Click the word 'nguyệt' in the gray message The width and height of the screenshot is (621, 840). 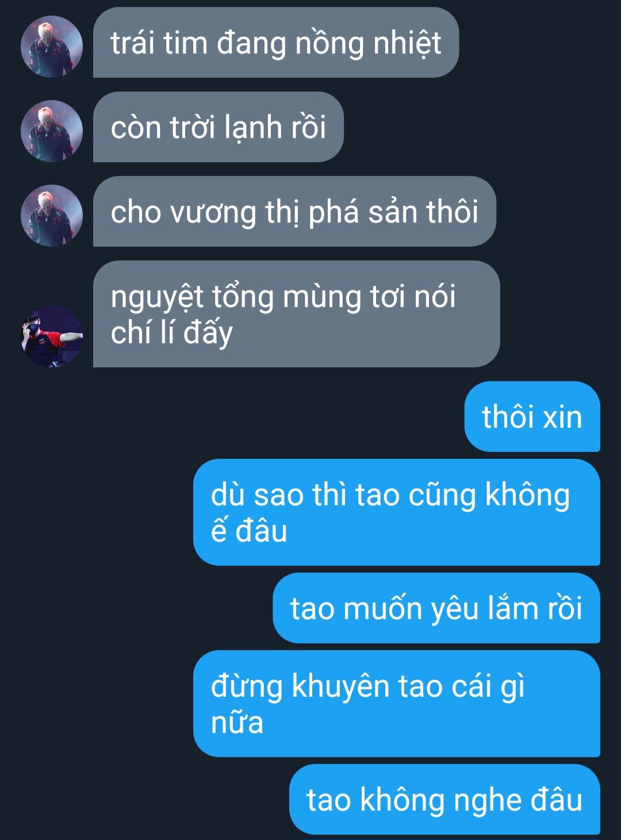158,298
